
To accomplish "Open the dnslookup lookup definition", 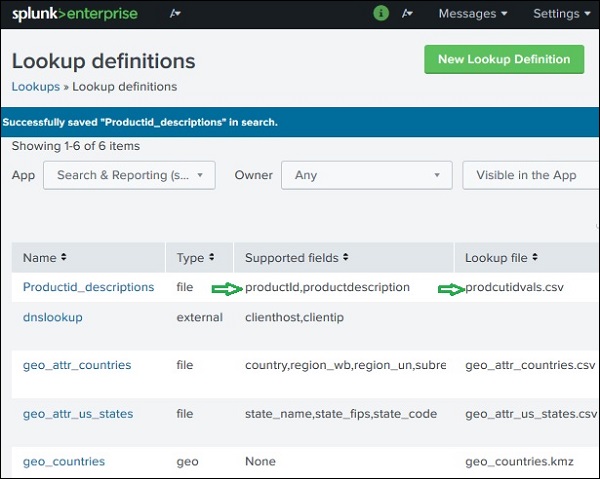I will [52, 316].
